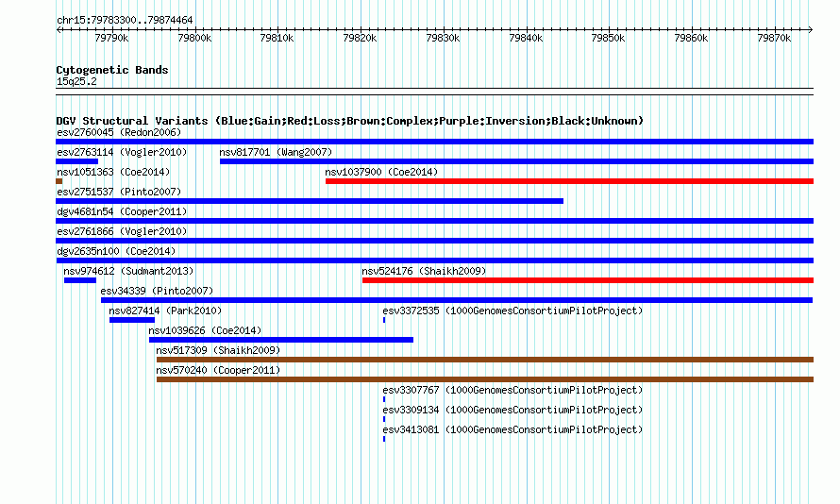Click the 79860k ruler tick label
This screenshot has height=504, width=840.
691,38
